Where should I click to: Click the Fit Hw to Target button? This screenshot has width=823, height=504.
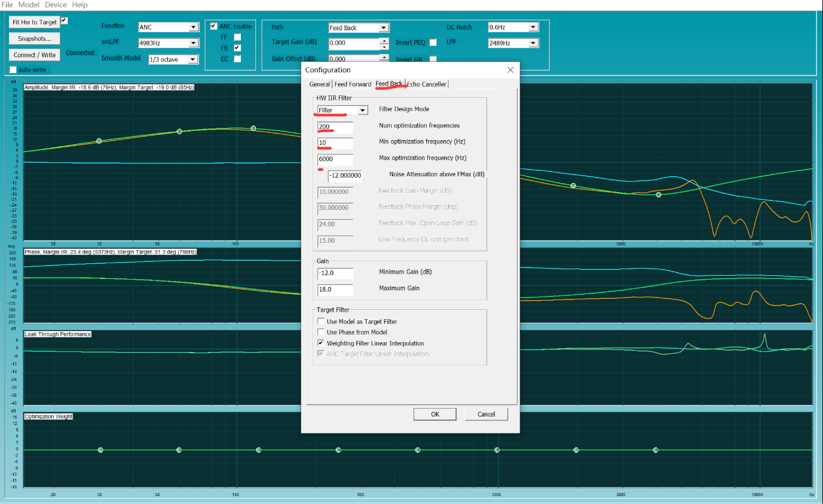coord(34,22)
